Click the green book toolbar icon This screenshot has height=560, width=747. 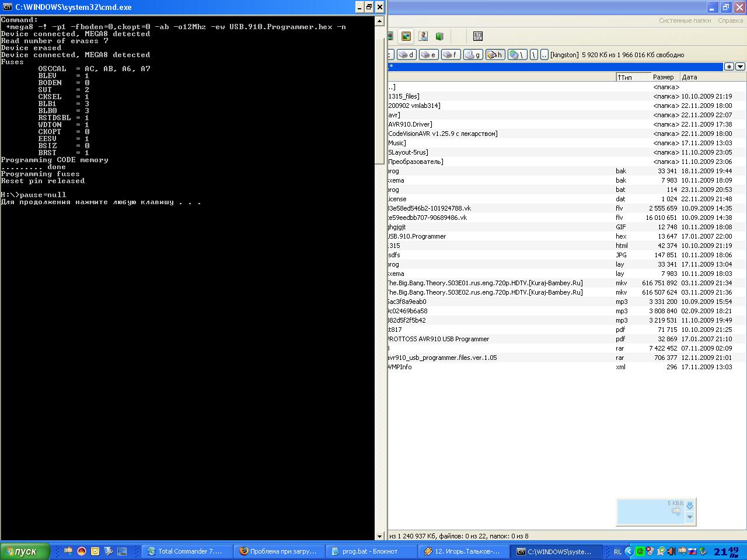pos(439,36)
